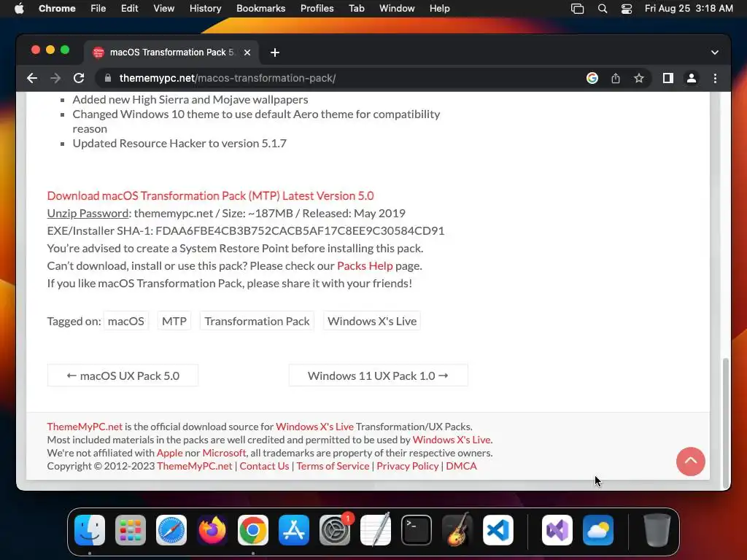Open the Bookmarks menu
Image resolution: width=747 pixels, height=560 pixels.
260,9
